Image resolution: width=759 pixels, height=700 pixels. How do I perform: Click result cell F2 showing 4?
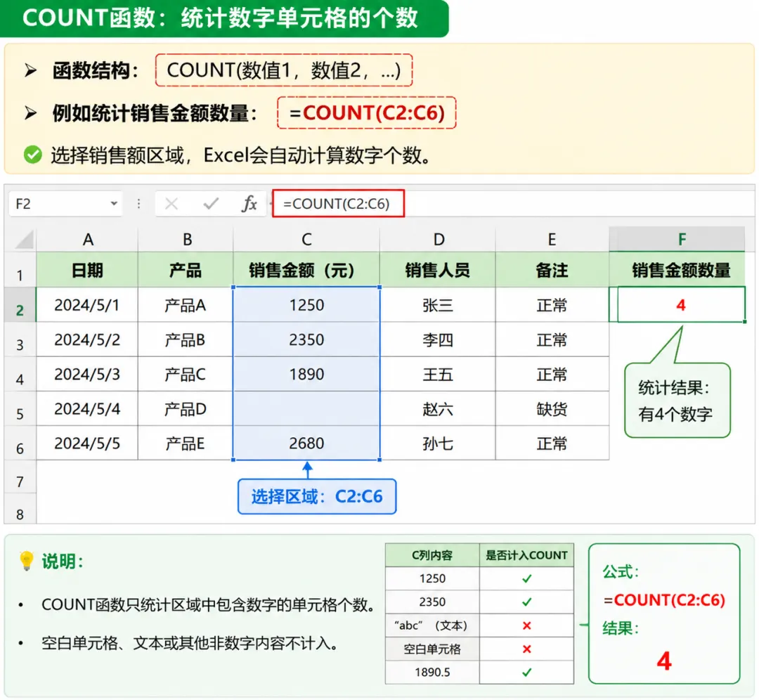click(x=677, y=305)
